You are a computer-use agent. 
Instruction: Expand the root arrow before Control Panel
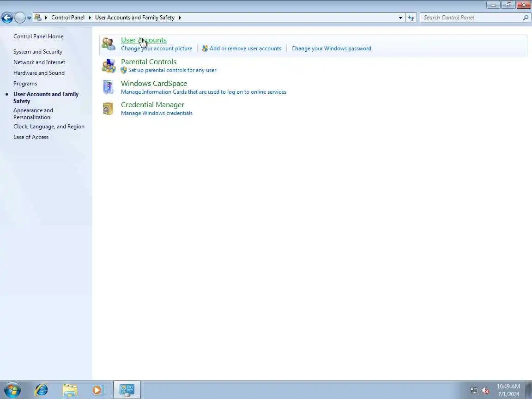coord(46,18)
